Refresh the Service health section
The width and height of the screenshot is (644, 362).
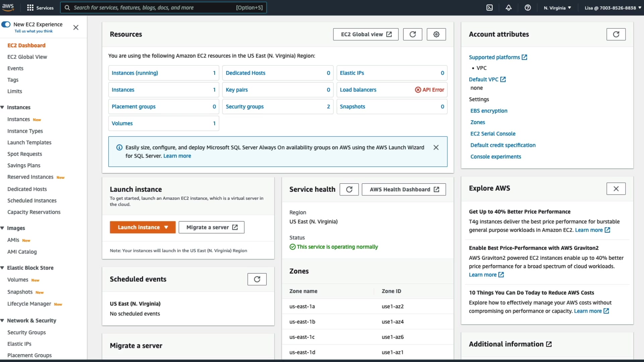pos(349,189)
